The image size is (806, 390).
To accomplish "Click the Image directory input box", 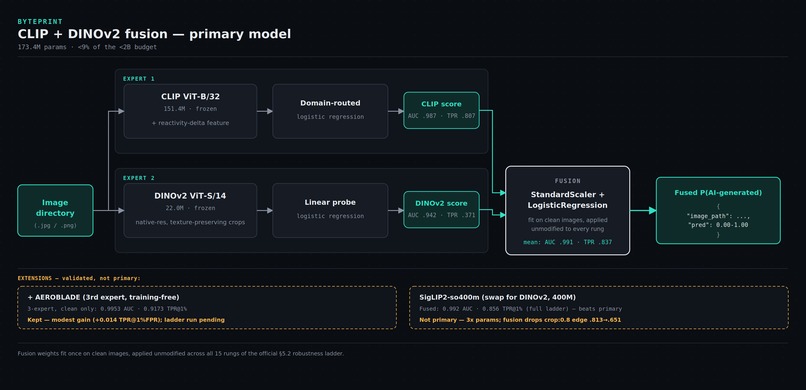I will coord(55,211).
